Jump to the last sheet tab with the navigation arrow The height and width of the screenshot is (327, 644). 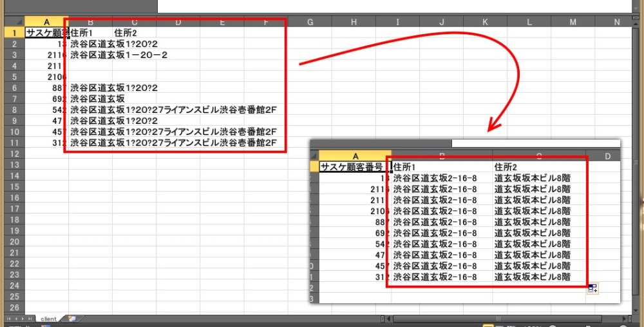[x=30, y=319]
